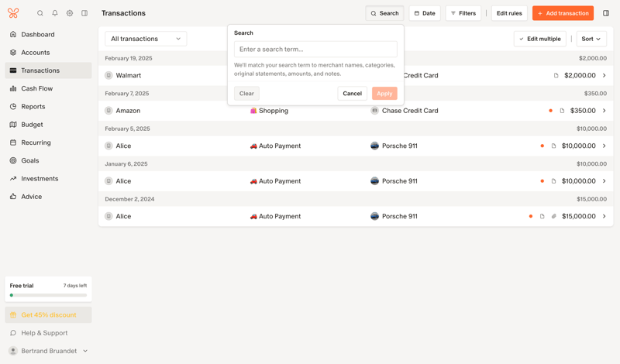Go to Recurring in sidebar
The height and width of the screenshot is (364, 620).
click(48, 143)
